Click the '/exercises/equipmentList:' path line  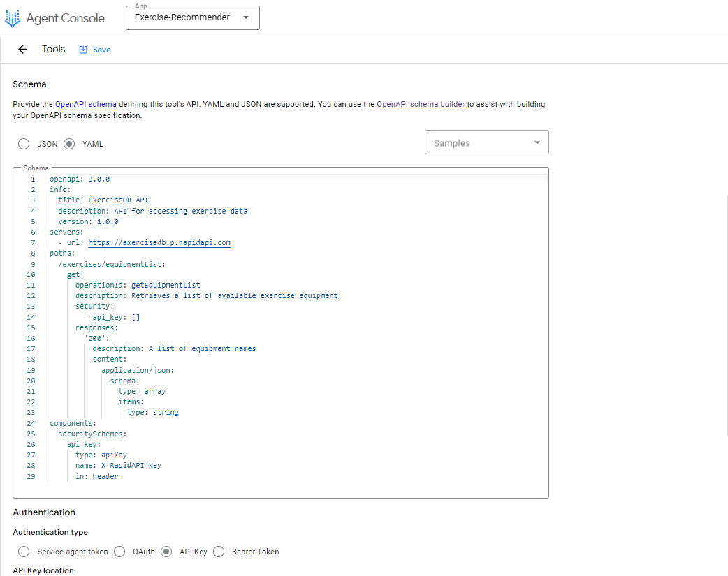(112, 264)
